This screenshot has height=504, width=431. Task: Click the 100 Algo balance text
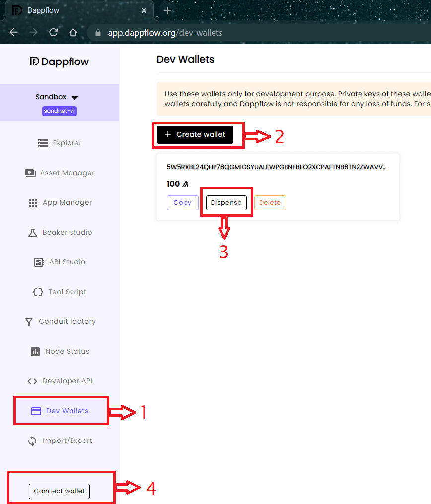177,184
